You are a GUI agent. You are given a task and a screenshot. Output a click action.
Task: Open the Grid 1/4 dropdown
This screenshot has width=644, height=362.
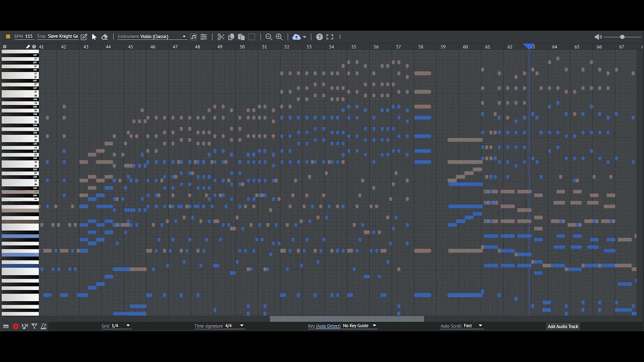tap(116, 326)
